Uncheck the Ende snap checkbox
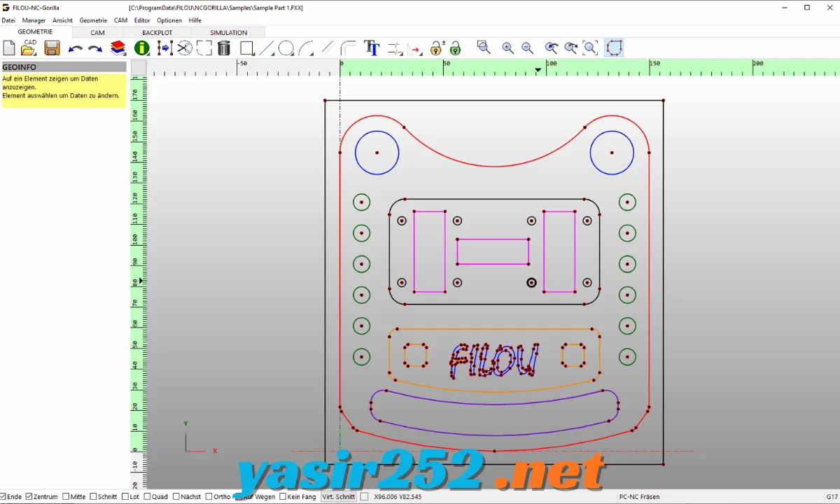This screenshot has width=840, height=504. 3,496
